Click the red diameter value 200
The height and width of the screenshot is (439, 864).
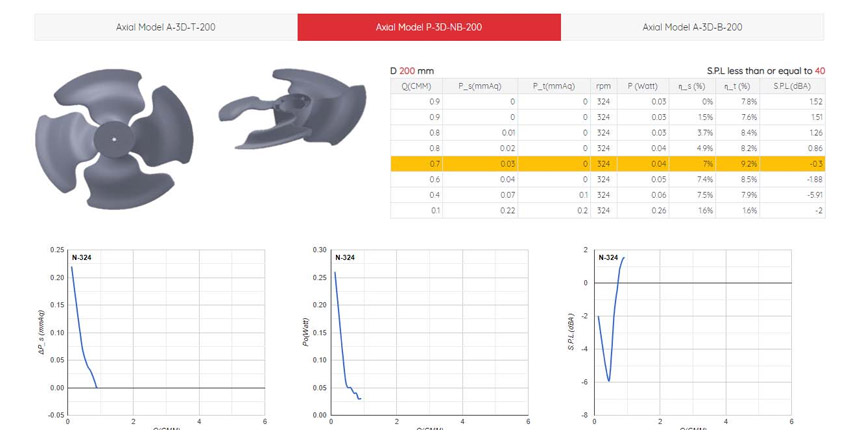pyautogui.click(x=407, y=71)
